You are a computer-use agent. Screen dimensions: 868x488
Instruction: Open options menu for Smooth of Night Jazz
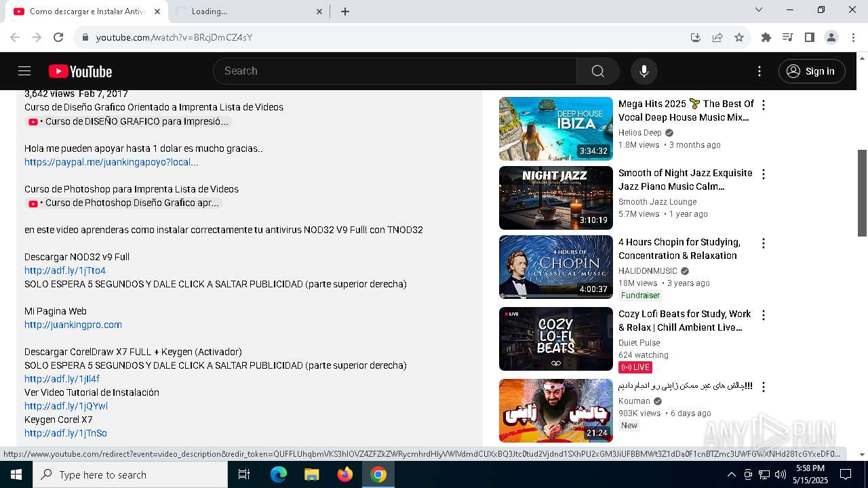tap(764, 174)
